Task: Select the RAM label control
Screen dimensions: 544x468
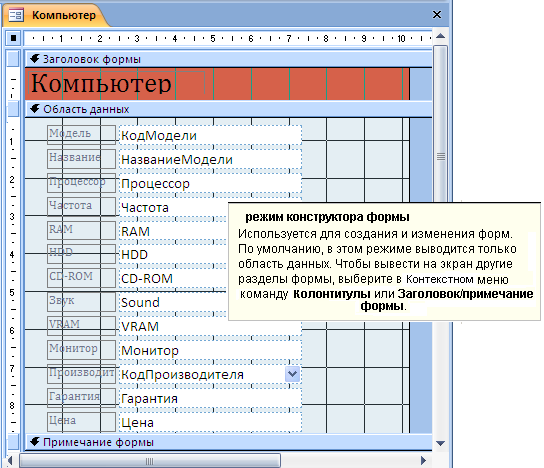Action: click(x=82, y=230)
